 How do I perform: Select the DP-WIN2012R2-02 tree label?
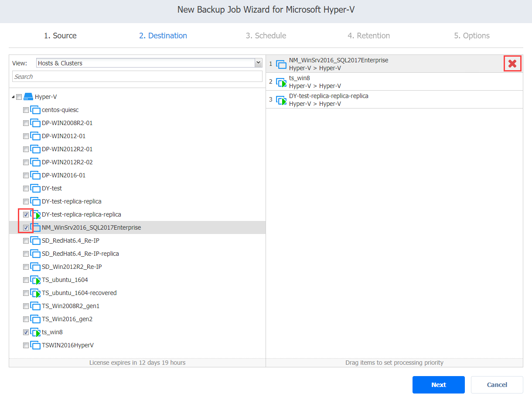click(x=67, y=162)
